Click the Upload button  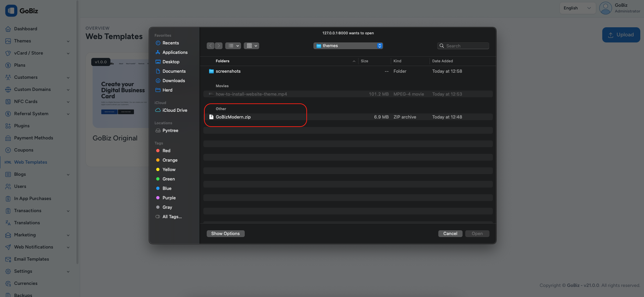(621, 35)
